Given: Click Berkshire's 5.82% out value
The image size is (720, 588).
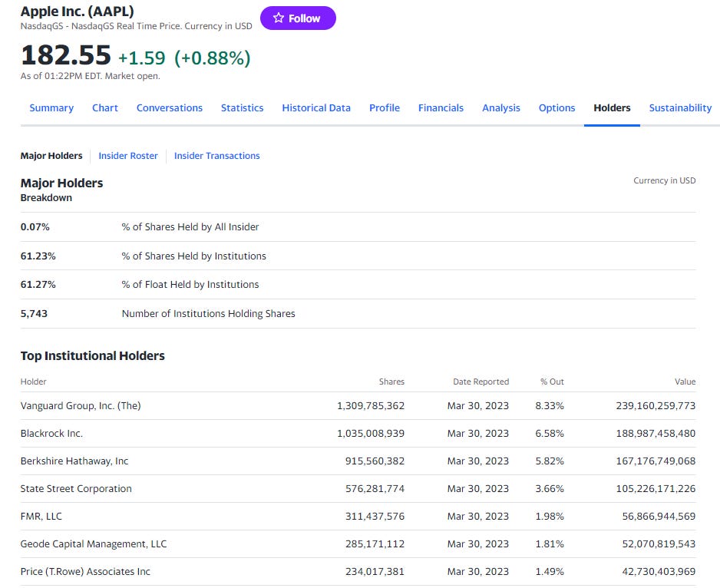Looking at the screenshot, I should [549, 461].
